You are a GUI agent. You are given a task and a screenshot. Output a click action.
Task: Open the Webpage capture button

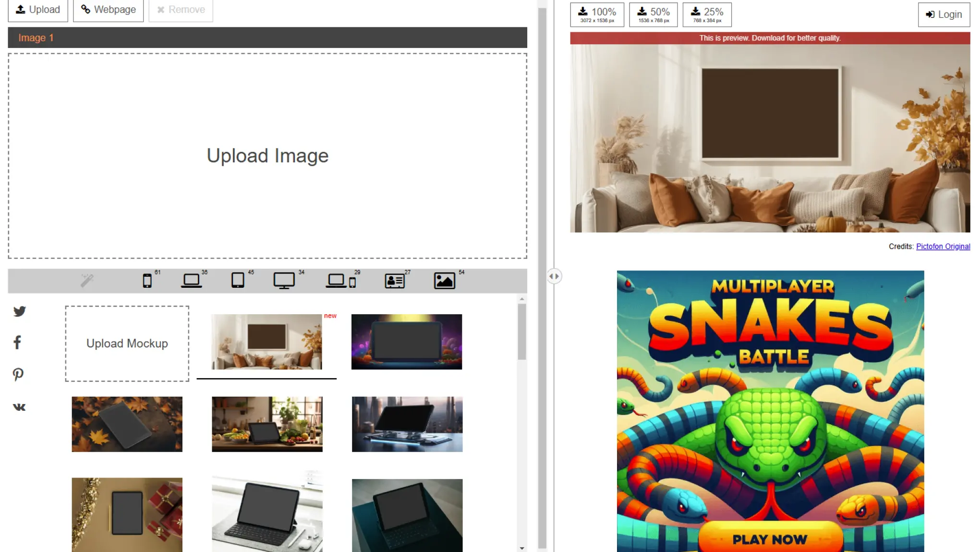coord(109,10)
